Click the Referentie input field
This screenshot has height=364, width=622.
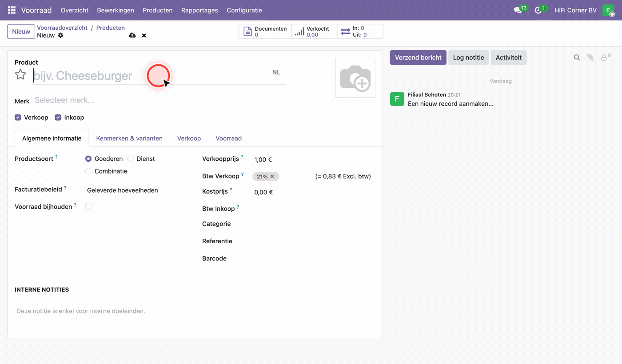click(314, 241)
